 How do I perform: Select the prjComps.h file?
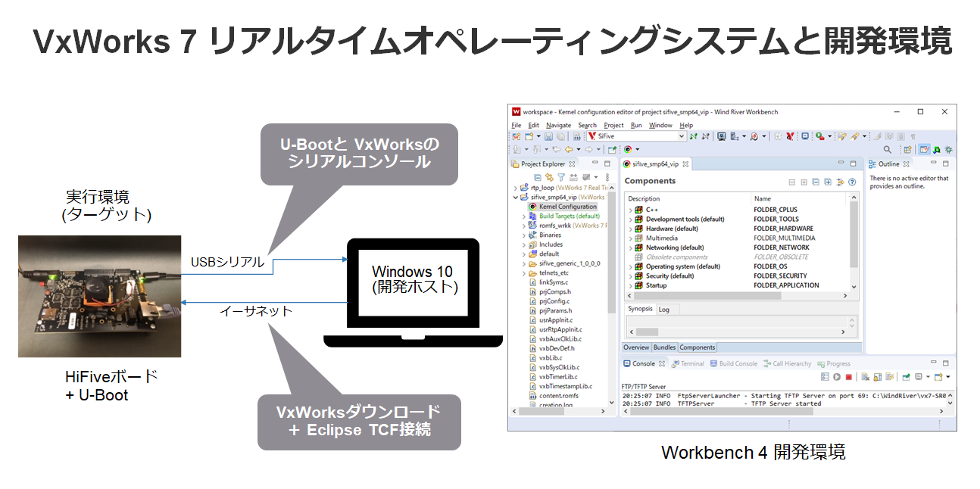tap(550, 291)
